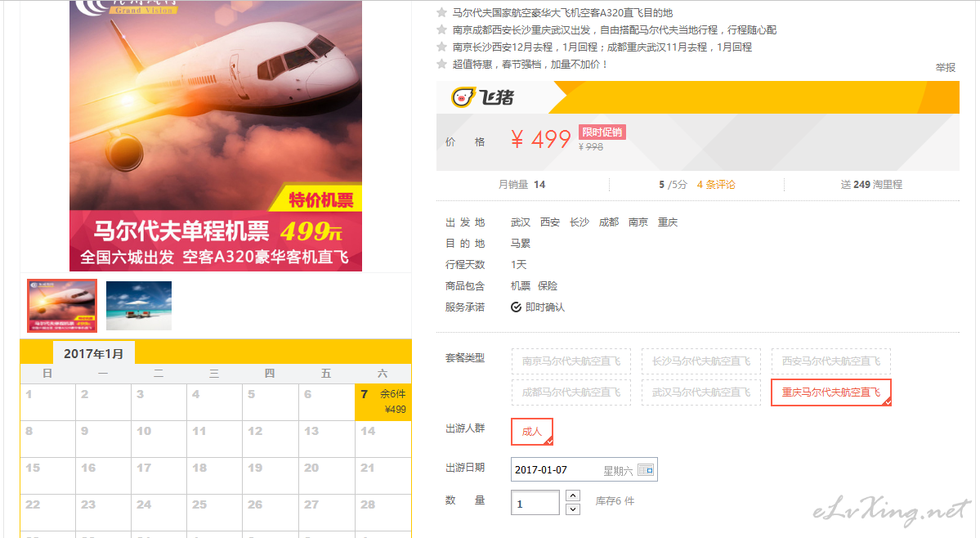Click the quantity input field

coord(535,502)
